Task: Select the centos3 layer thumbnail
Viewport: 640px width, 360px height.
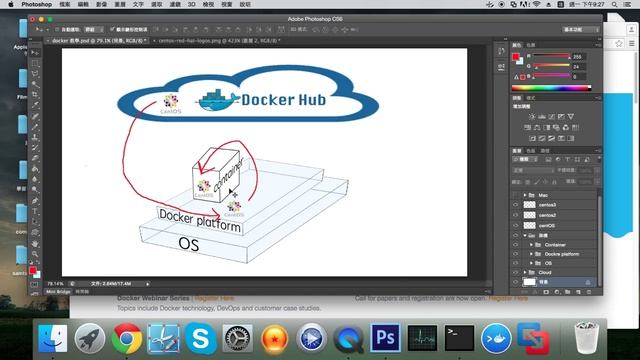Action: [x=529, y=205]
